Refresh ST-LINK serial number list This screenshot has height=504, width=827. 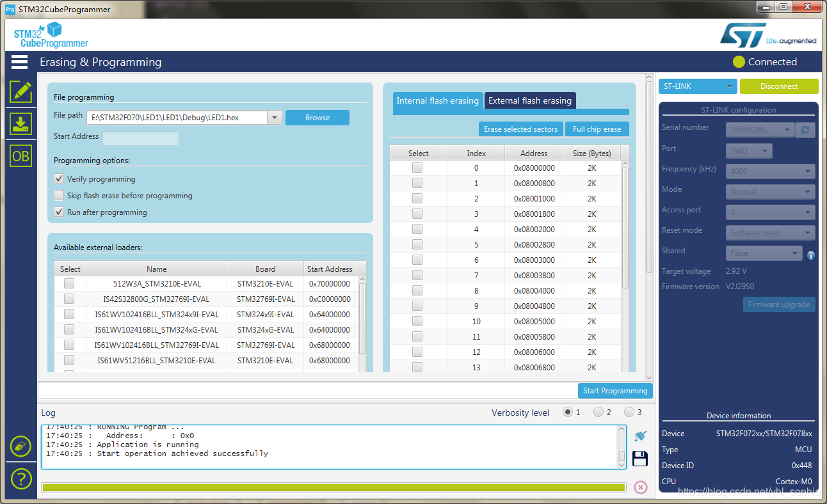805,130
